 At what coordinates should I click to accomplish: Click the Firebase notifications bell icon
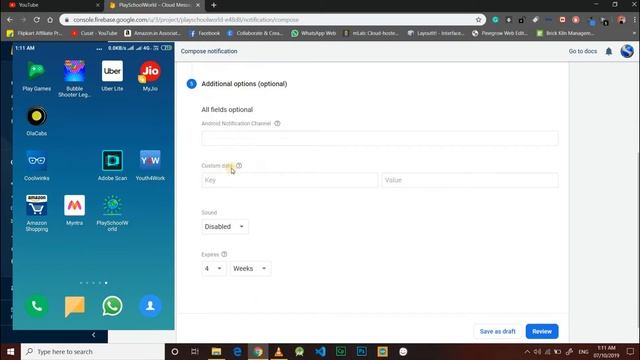coord(609,51)
